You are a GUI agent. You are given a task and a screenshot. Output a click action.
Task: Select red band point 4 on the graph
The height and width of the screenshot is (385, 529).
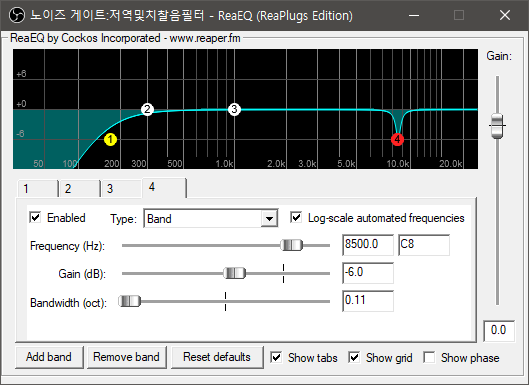[x=397, y=139]
